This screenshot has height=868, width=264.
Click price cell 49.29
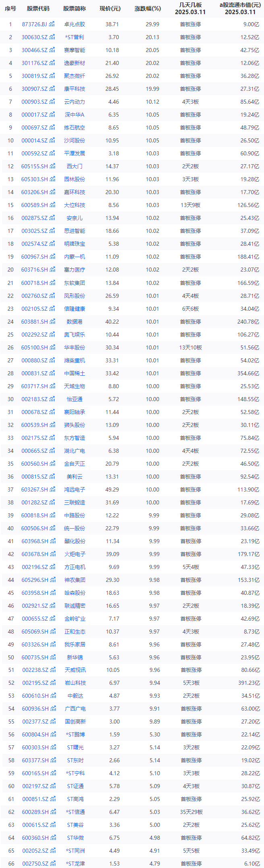112,489
